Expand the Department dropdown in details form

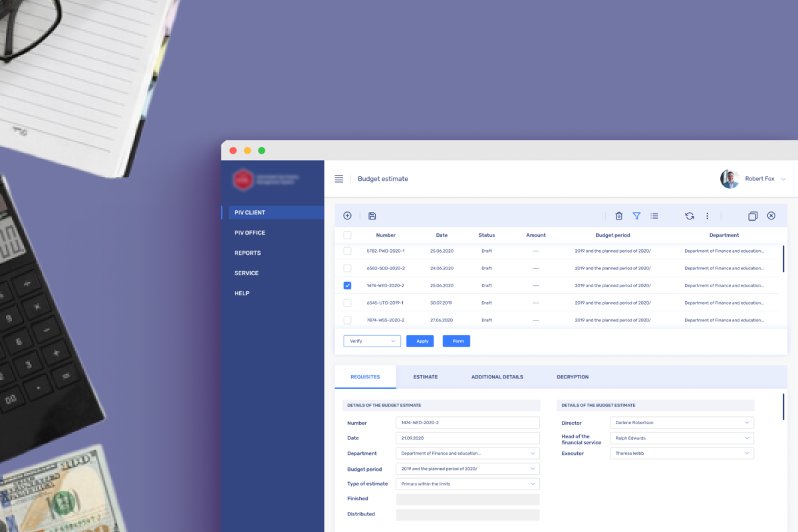pos(467,454)
